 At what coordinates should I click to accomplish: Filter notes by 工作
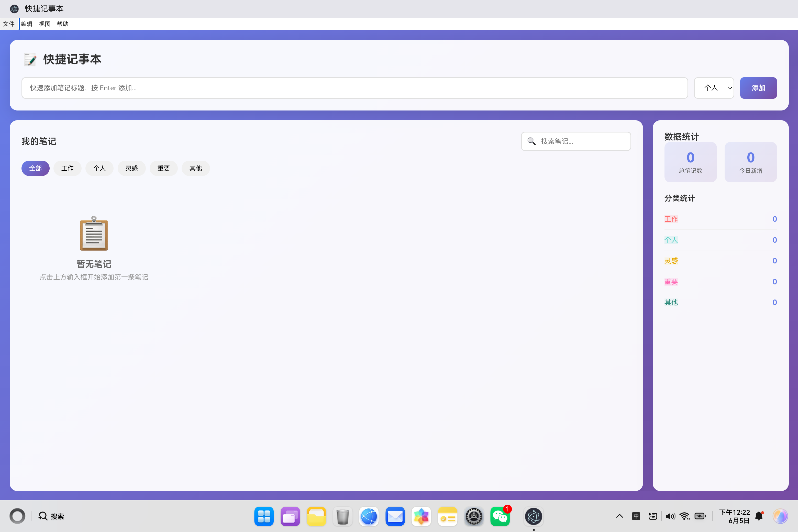67,168
